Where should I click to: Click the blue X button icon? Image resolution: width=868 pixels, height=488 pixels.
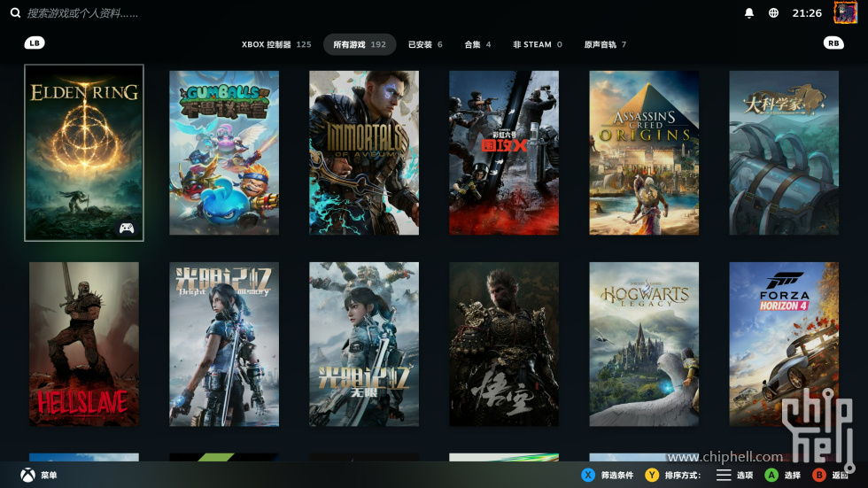[588, 475]
